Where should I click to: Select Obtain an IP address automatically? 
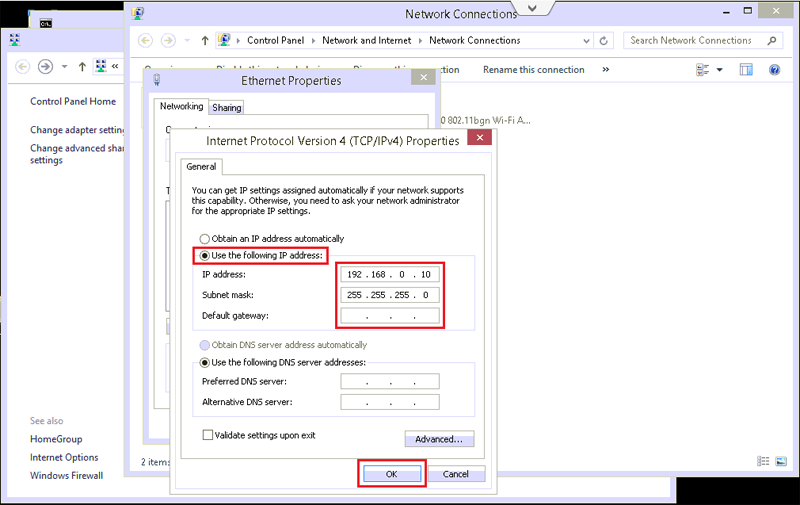point(206,239)
